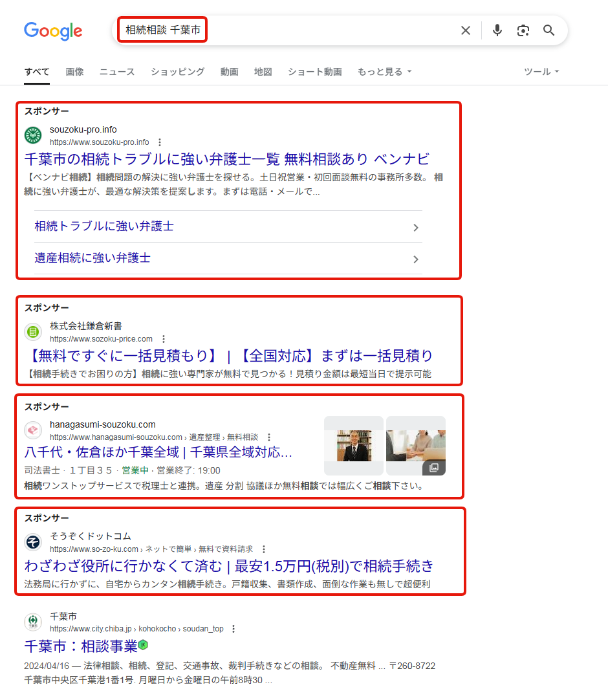The image size is (608, 700).
Task: Open the 遺産相続に強い弁護士 sitelink
Action: coord(92,258)
